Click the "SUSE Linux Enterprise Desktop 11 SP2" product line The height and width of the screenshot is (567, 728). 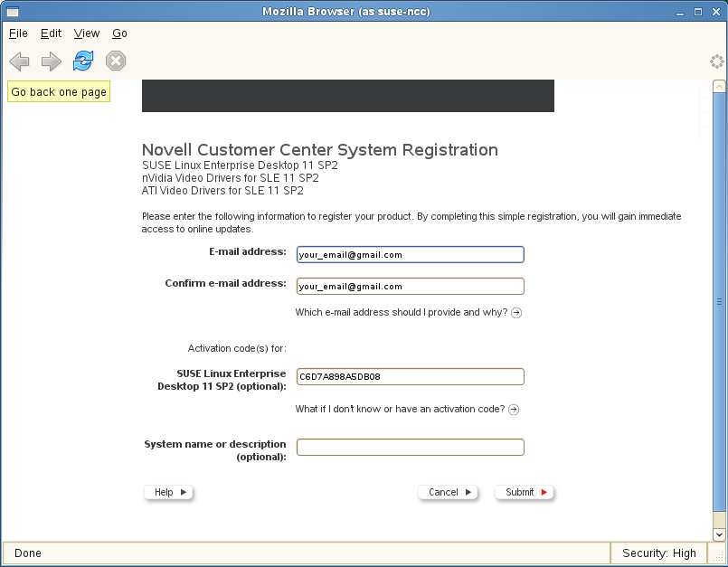pos(240,165)
